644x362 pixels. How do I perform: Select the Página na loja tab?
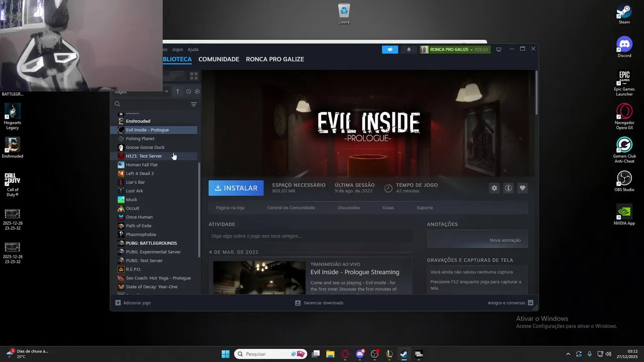coord(230,208)
